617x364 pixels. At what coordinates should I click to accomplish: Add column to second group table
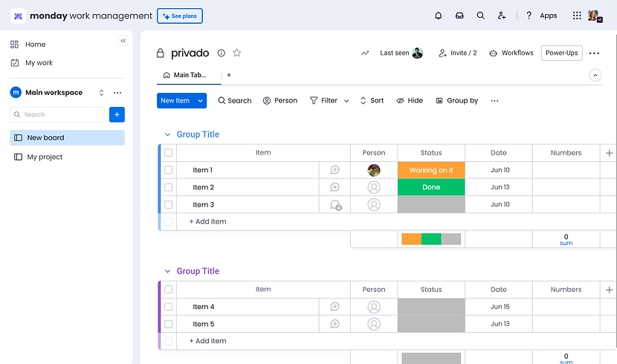609,290
